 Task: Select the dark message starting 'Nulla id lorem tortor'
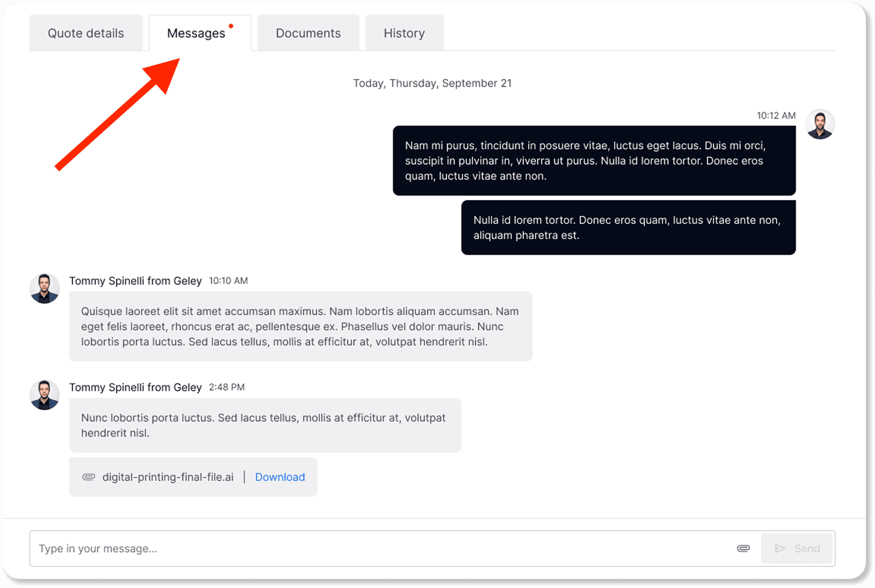pos(628,228)
